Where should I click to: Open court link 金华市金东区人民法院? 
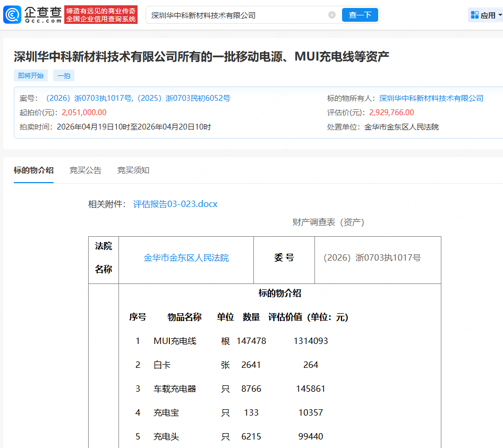point(186,258)
